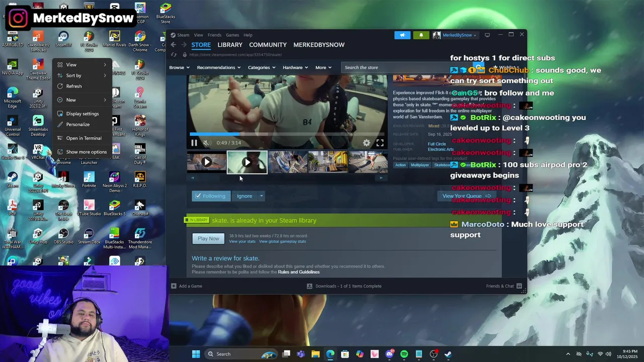Expand the Categories dropdown

point(262,67)
